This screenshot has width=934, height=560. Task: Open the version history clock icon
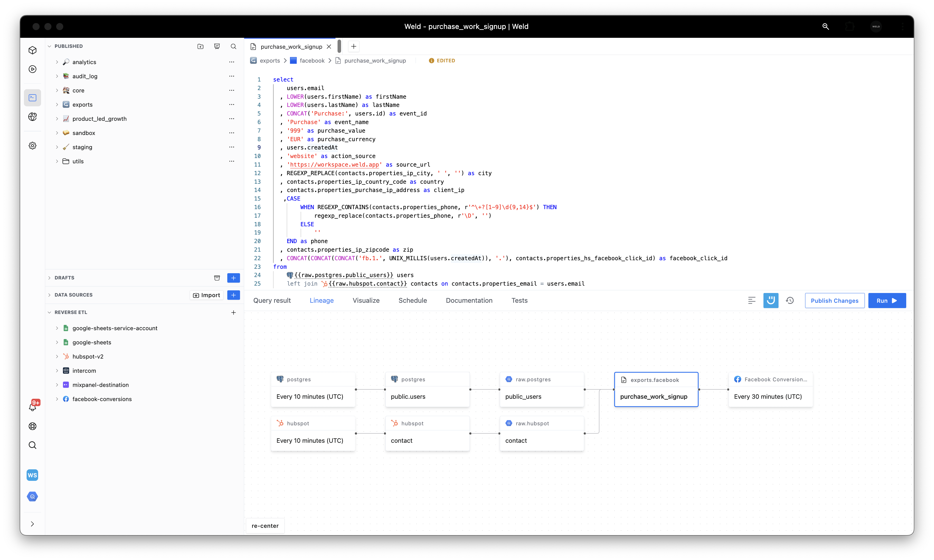pyautogui.click(x=790, y=300)
